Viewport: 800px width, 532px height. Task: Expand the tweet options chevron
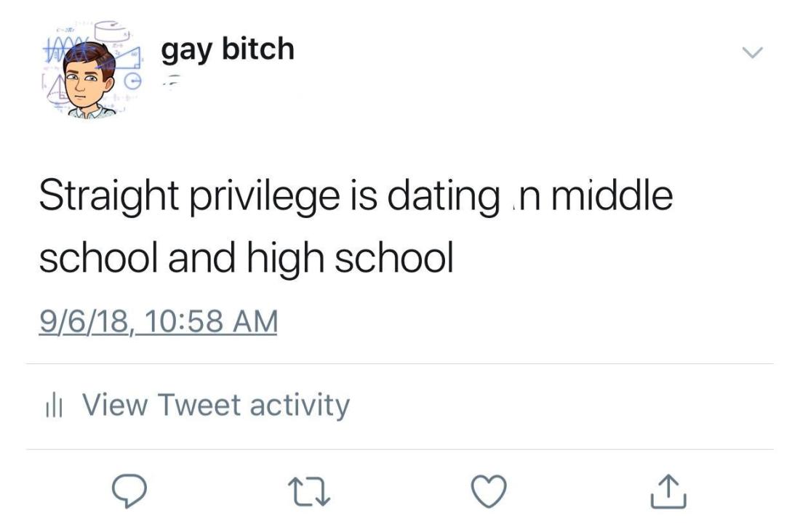(751, 53)
